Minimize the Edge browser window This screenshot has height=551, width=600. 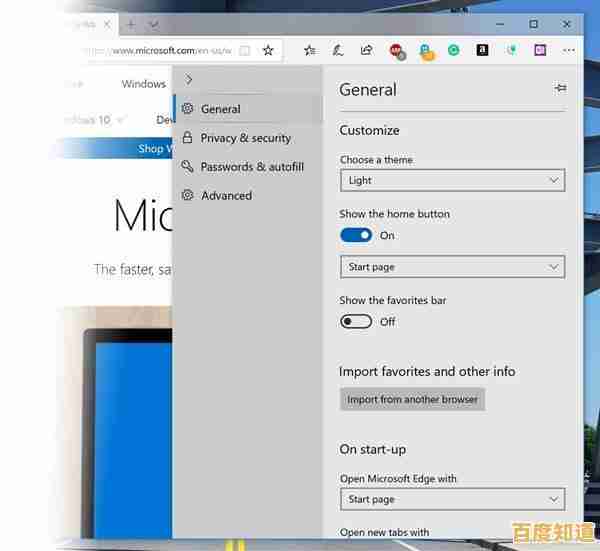pos(500,24)
